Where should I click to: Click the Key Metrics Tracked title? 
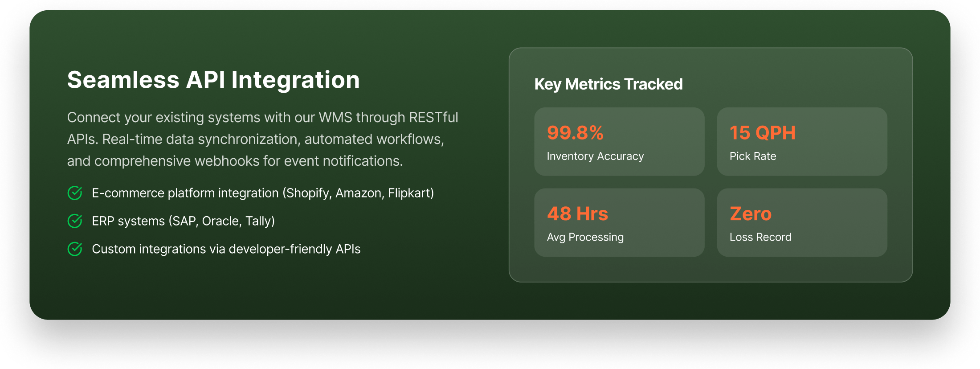(608, 84)
